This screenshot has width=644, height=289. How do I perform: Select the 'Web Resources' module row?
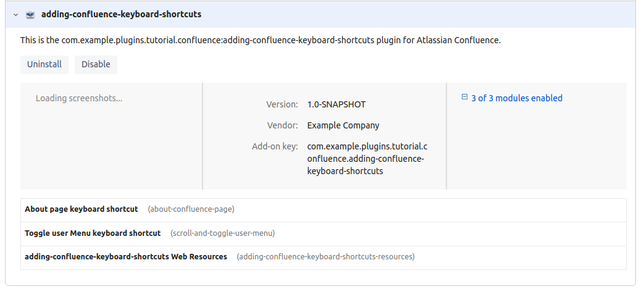click(126, 256)
